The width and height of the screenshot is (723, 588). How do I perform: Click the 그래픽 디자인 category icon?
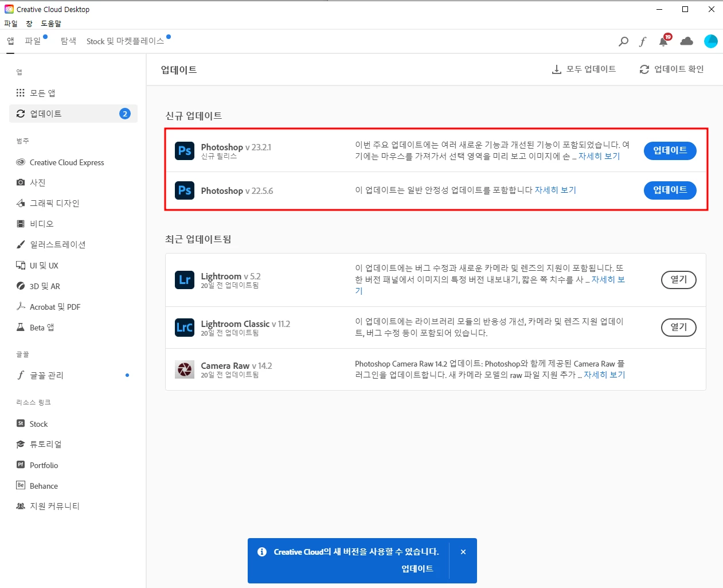pos(21,203)
